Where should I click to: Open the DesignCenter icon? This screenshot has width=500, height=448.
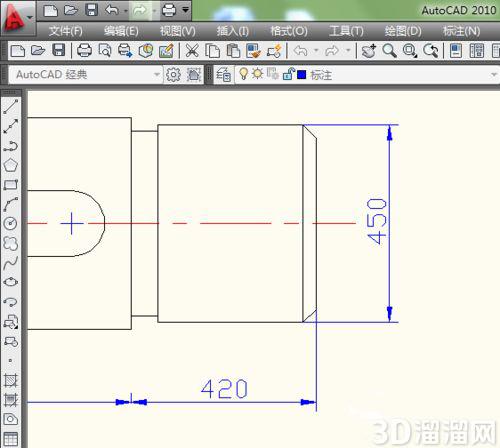pyautogui.click(x=477, y=51)
